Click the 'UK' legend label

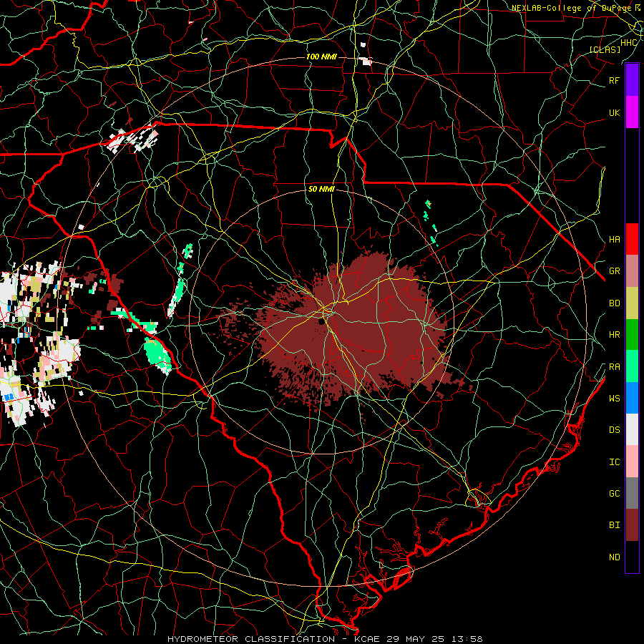point(614,112)
